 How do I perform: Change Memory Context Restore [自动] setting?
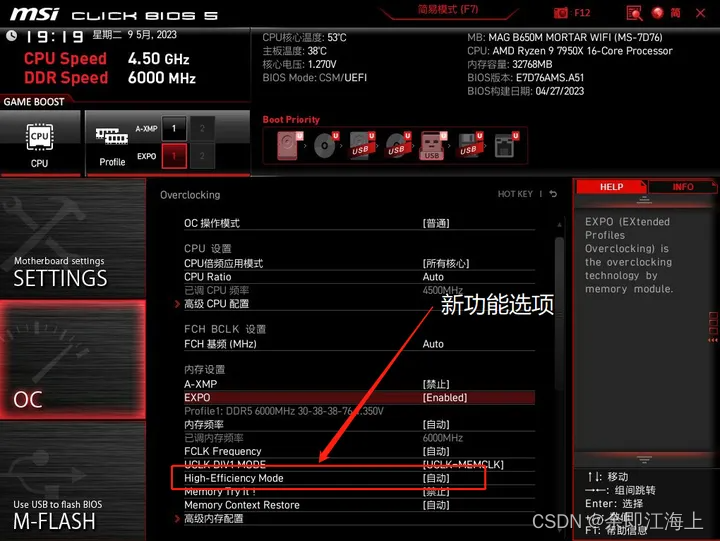click(436, 505)
